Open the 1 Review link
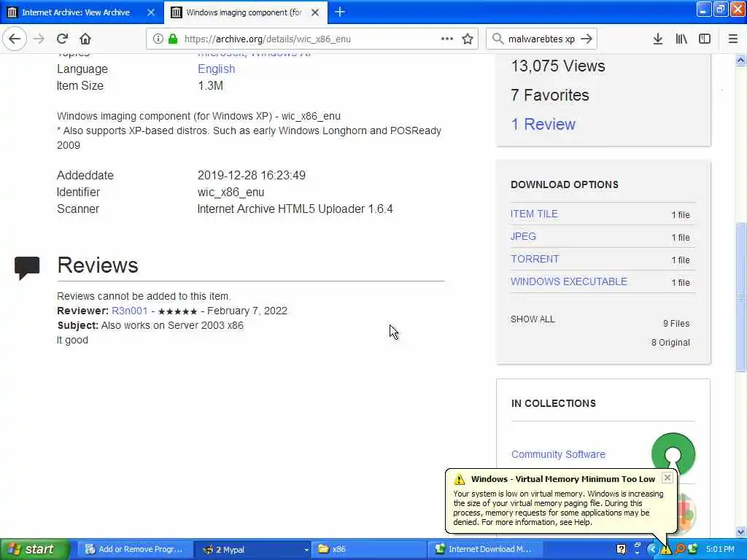Viewport: 747px width, 560px height. [x=543, y=124]
